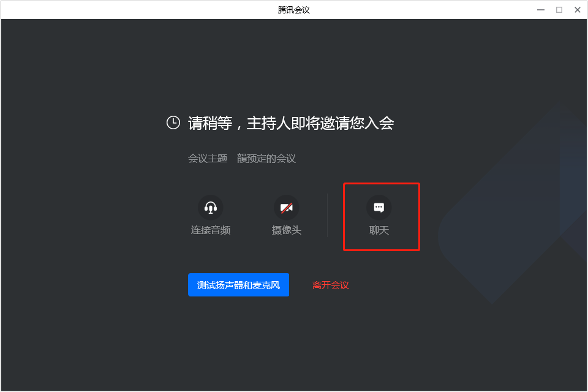This screenshot has height=392, width=588.
Task: Click the 腾讯会议 window title text
Action: click(294, 10)
